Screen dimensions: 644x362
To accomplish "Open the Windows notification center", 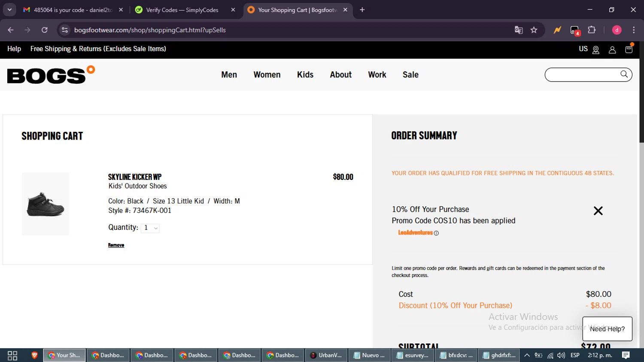I will click(626, 356).
